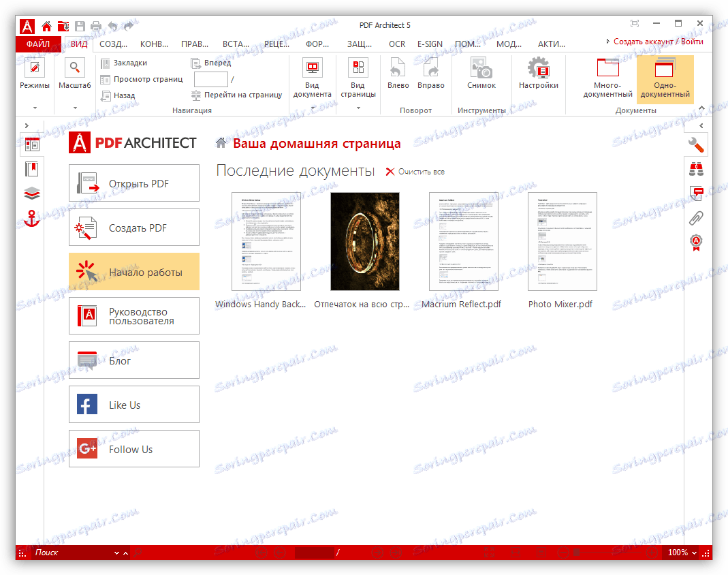Click the house icon beside Ваша домашняя страница
The image size is (728, 575).
point(221,143)
